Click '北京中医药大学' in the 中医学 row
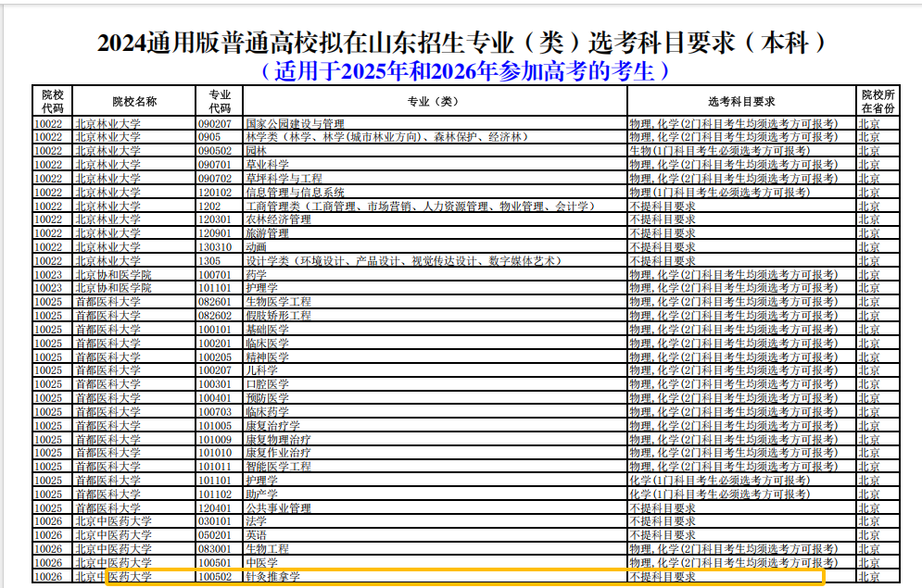This screenshot has width=922, height=588. tap(113, 563)
